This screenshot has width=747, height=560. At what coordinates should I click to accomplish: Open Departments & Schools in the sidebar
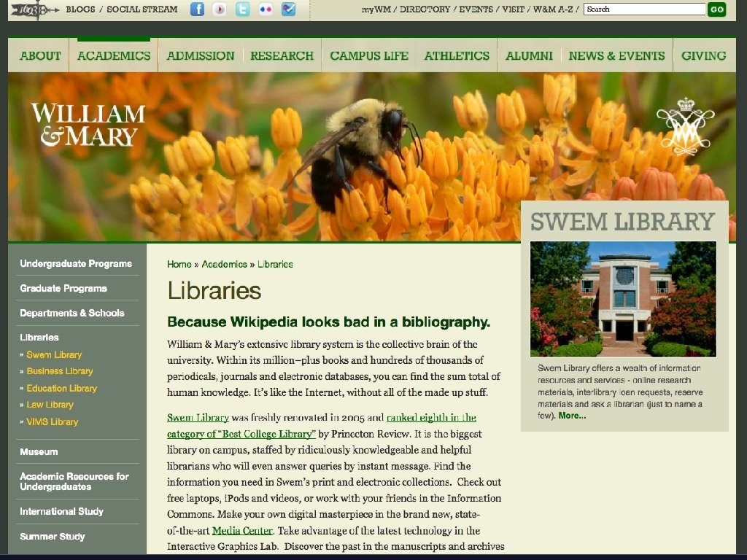(x=72, y=313)
